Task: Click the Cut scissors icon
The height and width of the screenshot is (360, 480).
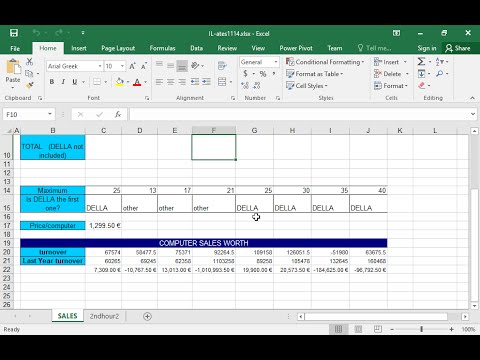Action: point(29,62)
